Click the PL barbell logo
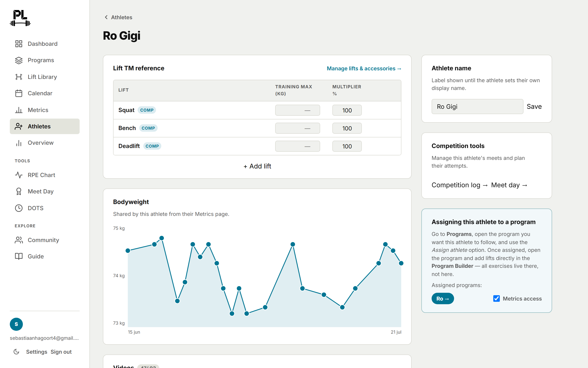Viewport: 588px width, 368px height. (x=20, y=18)
